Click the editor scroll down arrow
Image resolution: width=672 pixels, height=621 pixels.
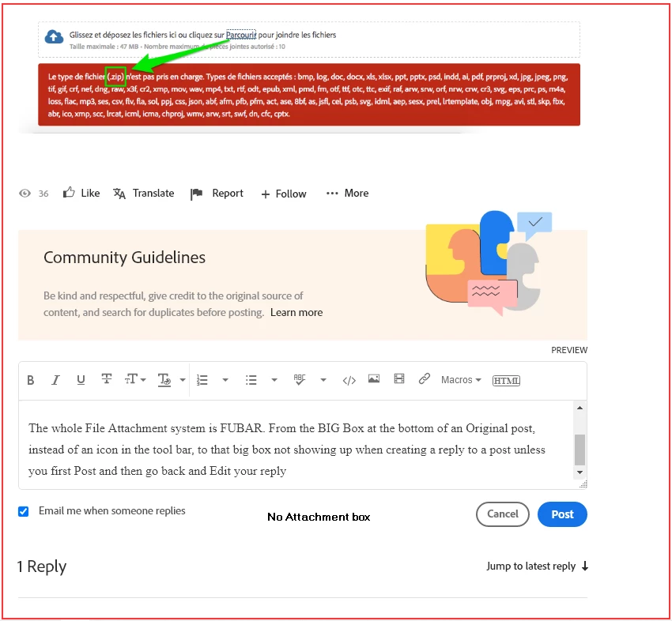580,472
